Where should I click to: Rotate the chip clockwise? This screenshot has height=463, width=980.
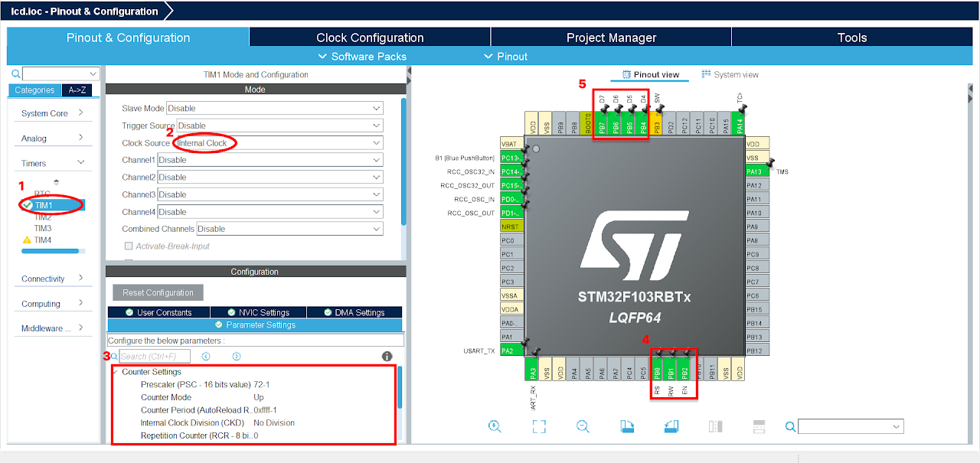coord(627,426)
